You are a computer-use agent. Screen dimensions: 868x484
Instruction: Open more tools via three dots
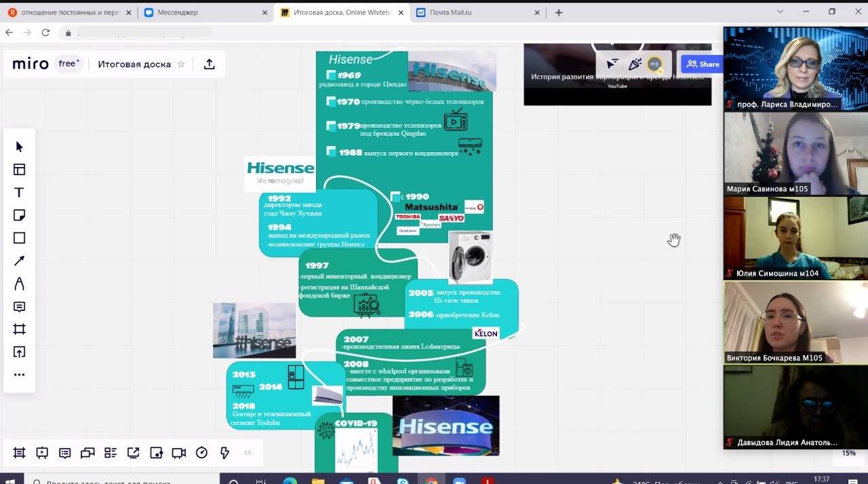tap(19, 375)
